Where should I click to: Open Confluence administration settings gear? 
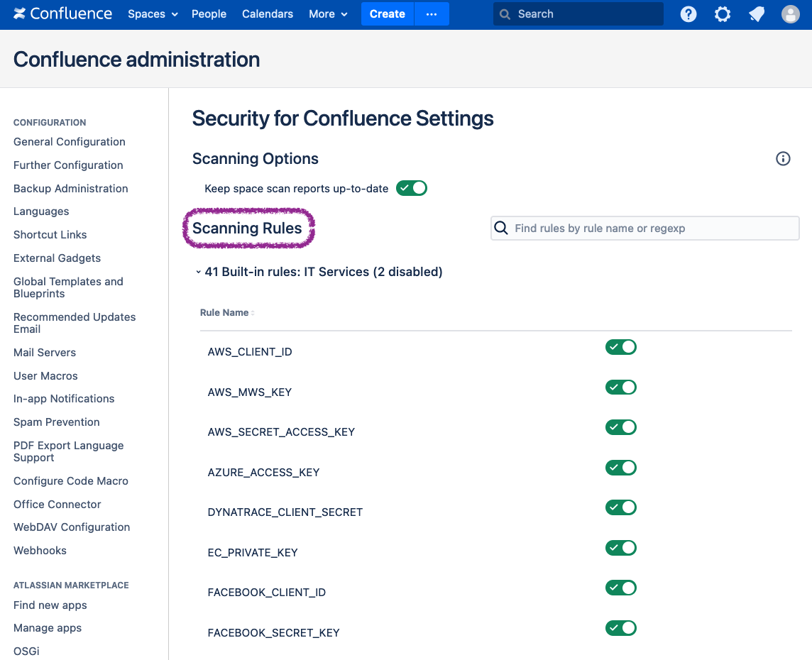click(722, 13)
